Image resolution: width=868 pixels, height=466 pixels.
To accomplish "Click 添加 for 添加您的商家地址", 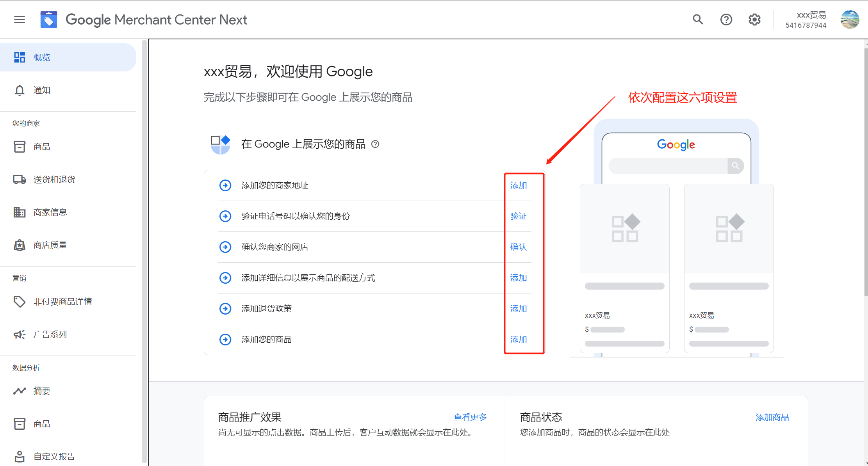I will coord(519,185).
